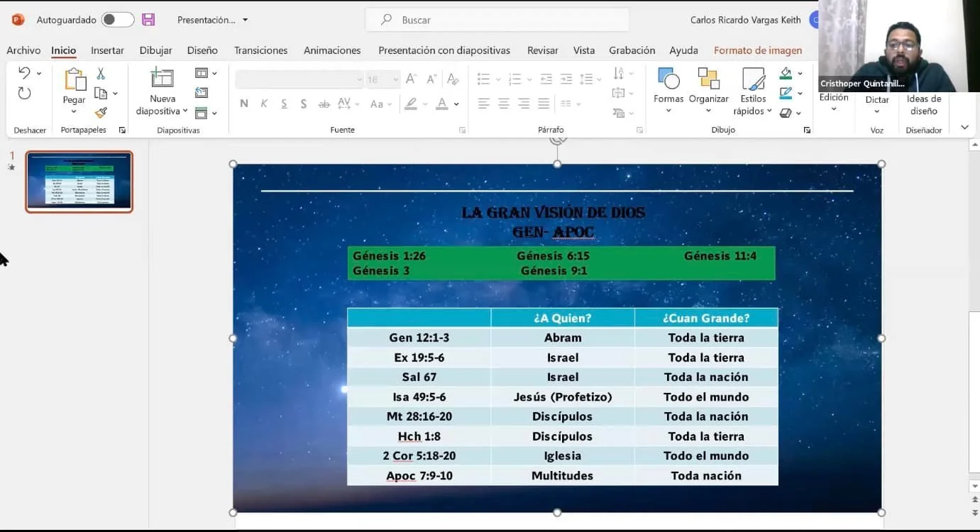Open the font name combo box
This screenshot has height=532, width=980.
[299, 79]
